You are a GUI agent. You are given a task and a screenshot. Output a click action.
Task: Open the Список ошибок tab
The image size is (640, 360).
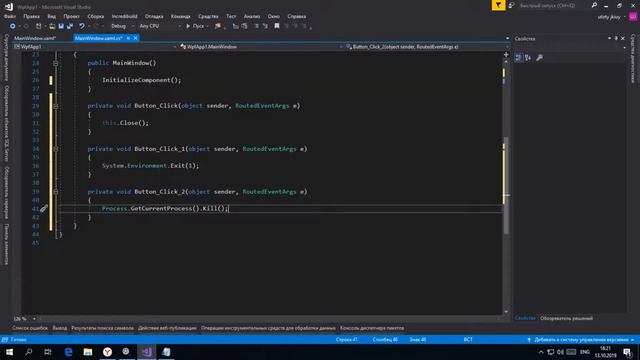tap(30, 328)
